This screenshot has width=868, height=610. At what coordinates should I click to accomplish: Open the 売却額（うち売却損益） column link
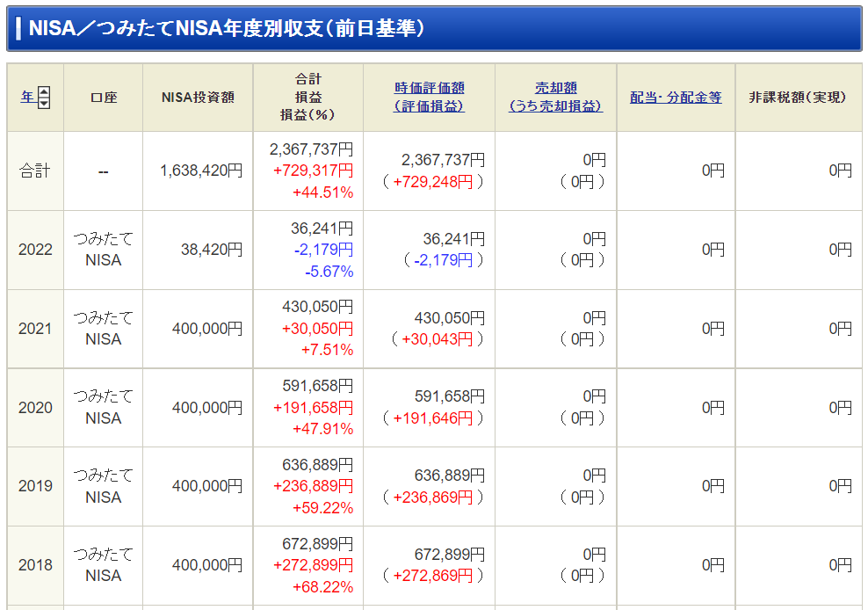point(555,97)
